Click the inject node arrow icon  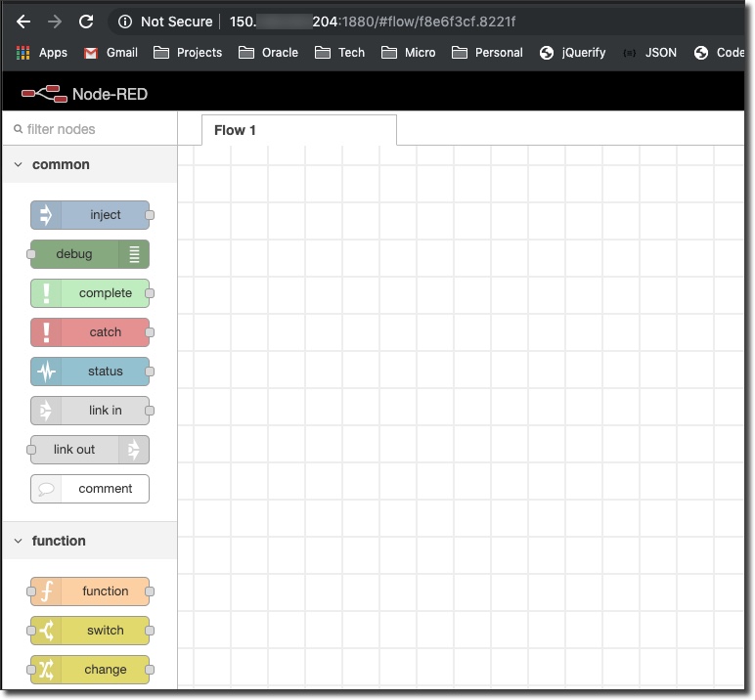[46, 215]
